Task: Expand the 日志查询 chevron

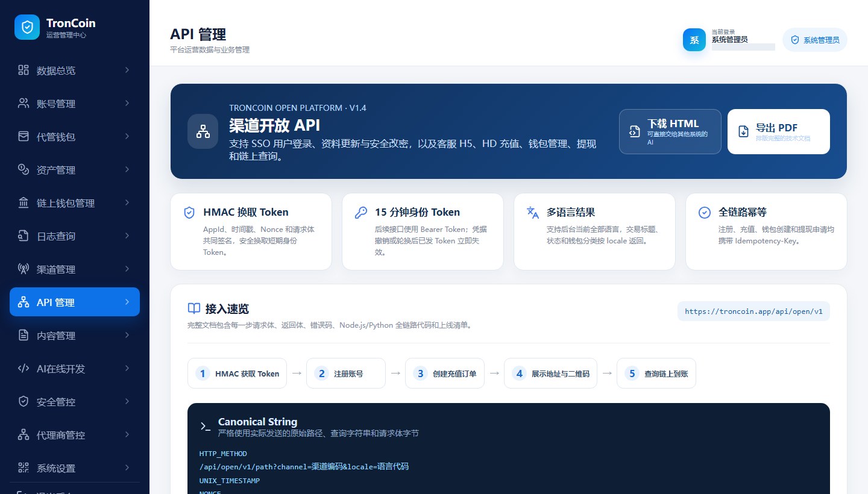Action: tap(127, 236)
